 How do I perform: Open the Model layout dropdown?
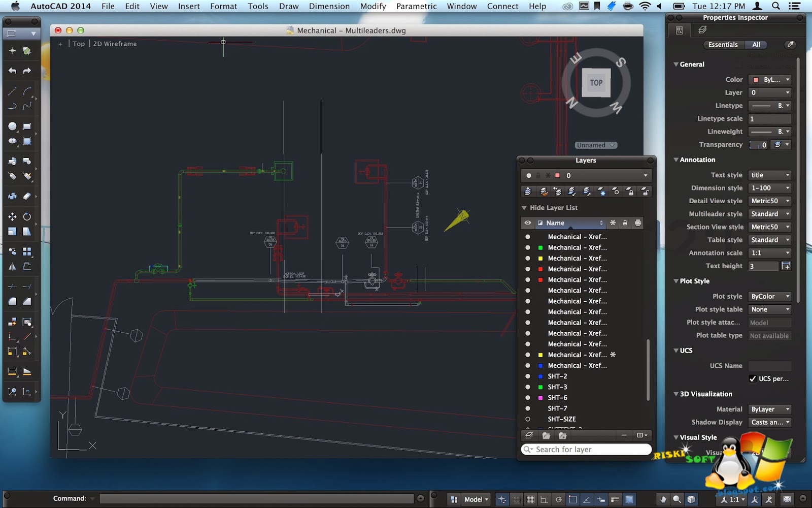click(476, 499)
